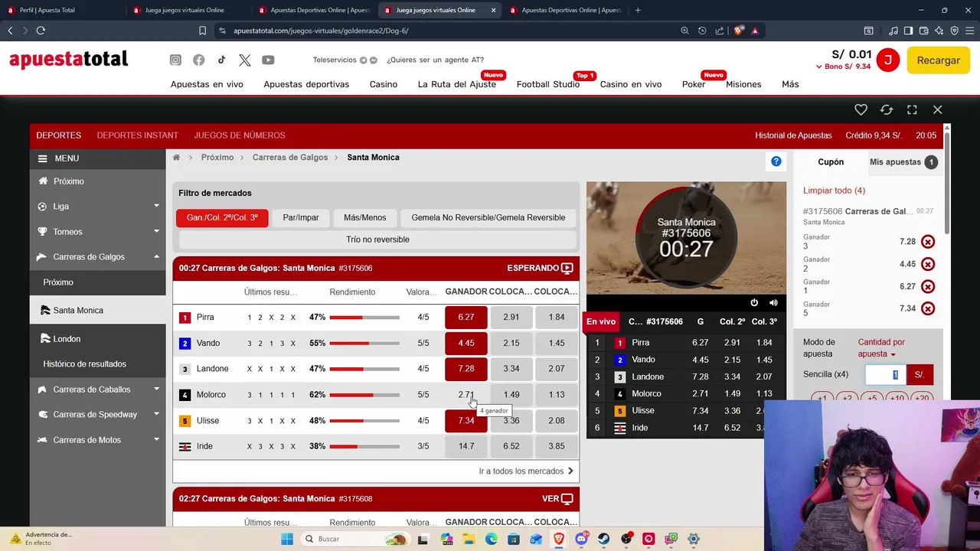Click the S/. stake button
The width and height of the screenshot is (980, 551).
click(x=919, y=374)
